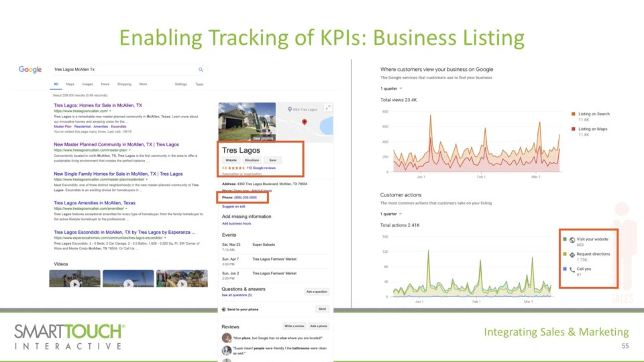The width and height of the screenshot is (644, 362).
Task: Click Suggest an edit
Action: pyautogui.click(x=233, y=206)
